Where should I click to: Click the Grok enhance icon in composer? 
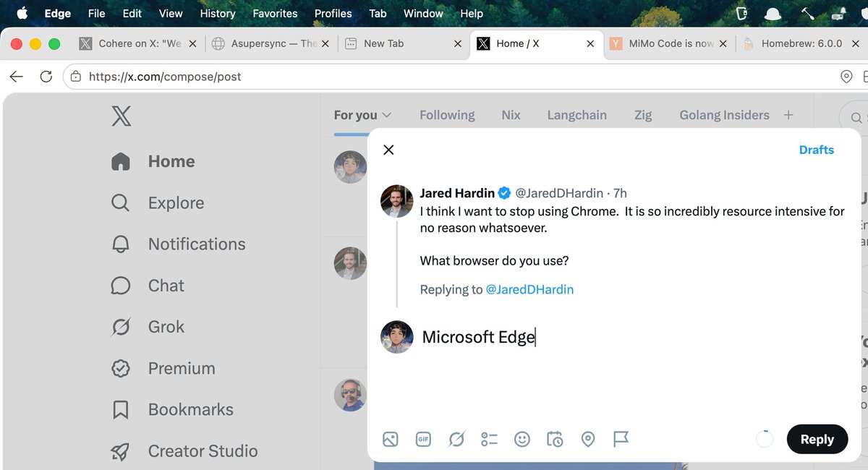pos(456,439)
